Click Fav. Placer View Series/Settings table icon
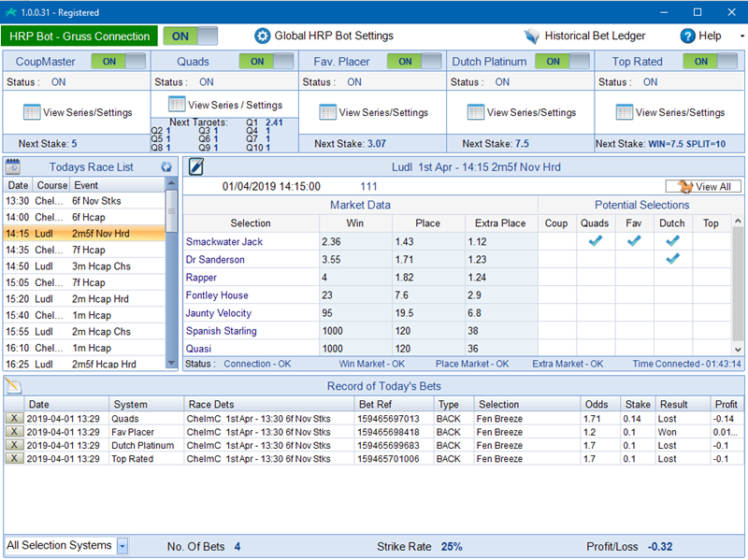Image resolution: width=748 pixels, height=560 pixels. click(x=328, y=112)
